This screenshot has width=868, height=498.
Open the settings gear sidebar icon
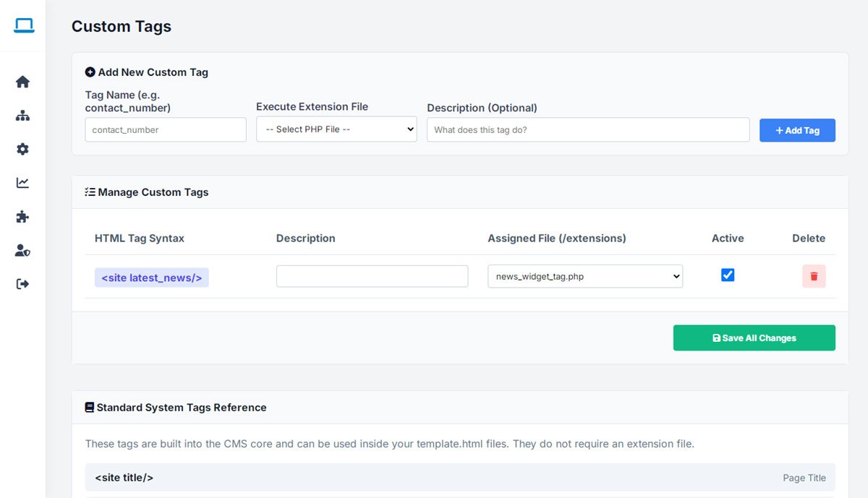pos(22,149)
